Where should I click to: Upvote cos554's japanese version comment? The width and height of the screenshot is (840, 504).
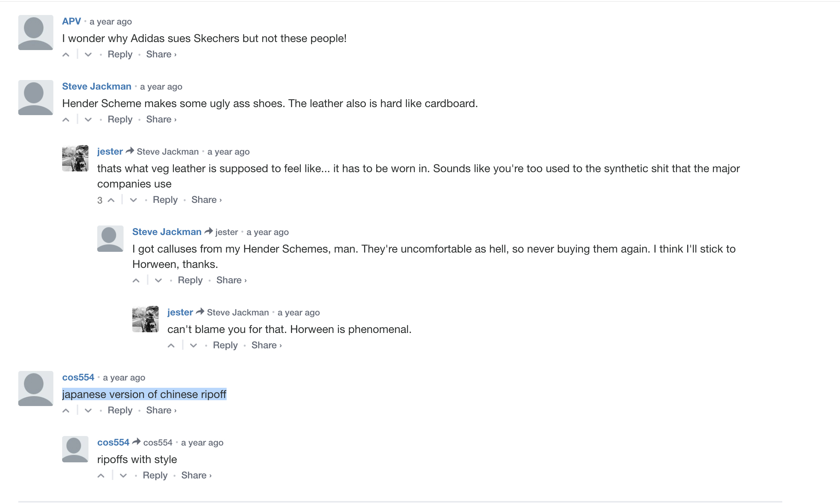coord(66,411)
